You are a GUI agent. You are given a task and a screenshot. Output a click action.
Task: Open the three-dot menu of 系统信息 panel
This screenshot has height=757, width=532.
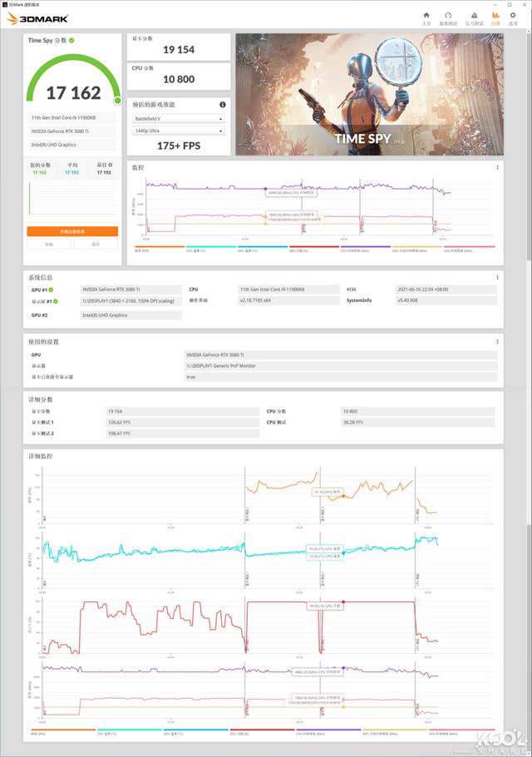(497, 278)
